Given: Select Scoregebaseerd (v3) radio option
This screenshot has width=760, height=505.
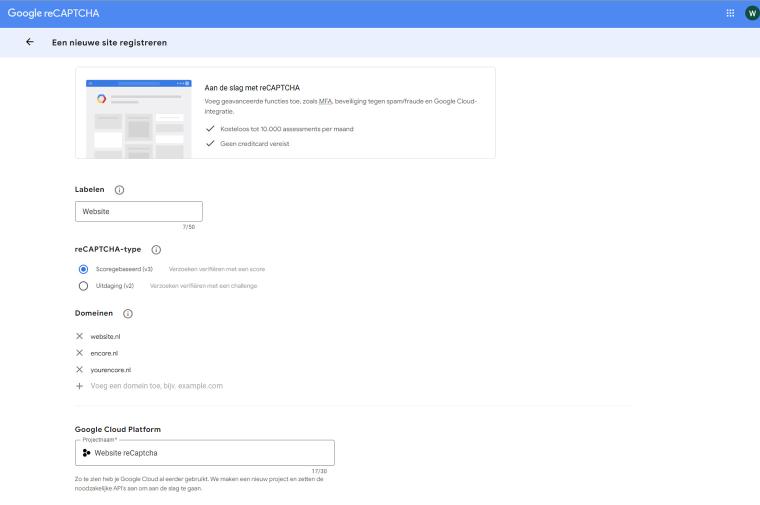Looking at the screenshot, I should 84,269.
